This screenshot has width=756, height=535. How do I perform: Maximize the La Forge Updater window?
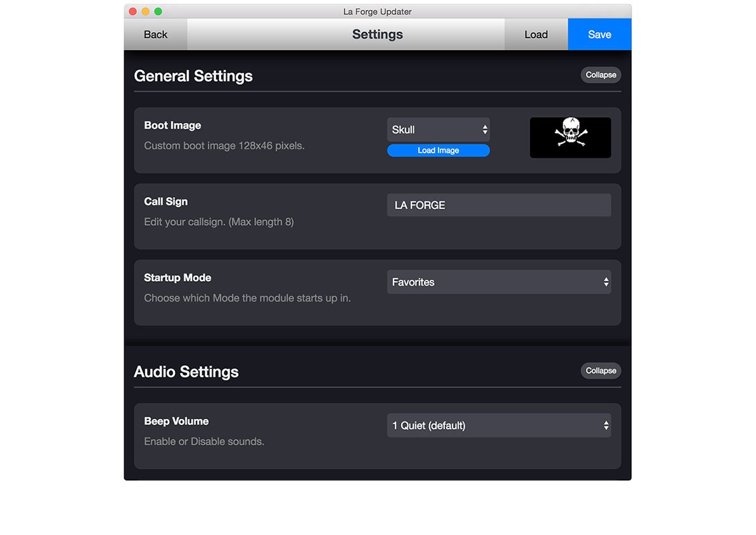[158, 11]
